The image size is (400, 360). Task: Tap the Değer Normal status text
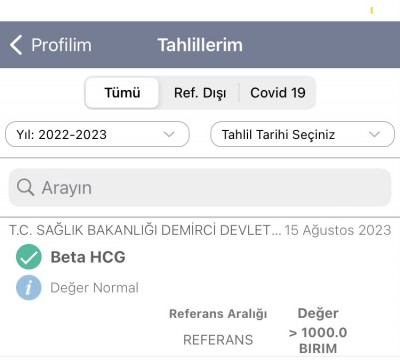94,288
